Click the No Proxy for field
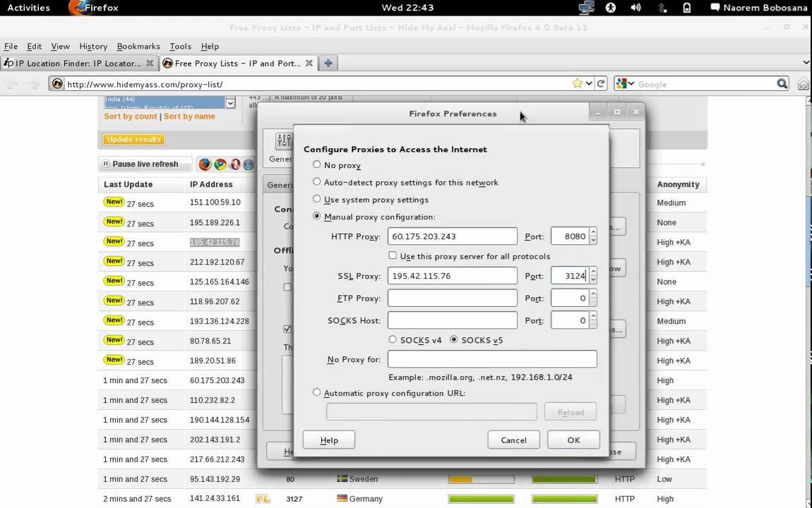Screen dimensions: 812x508 (x=492, y=359)
